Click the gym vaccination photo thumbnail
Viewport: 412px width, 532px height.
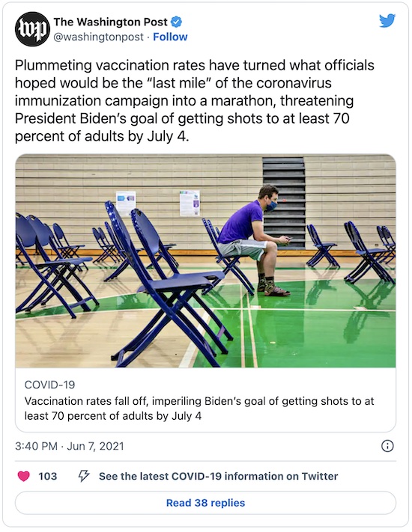pos(205,261)
